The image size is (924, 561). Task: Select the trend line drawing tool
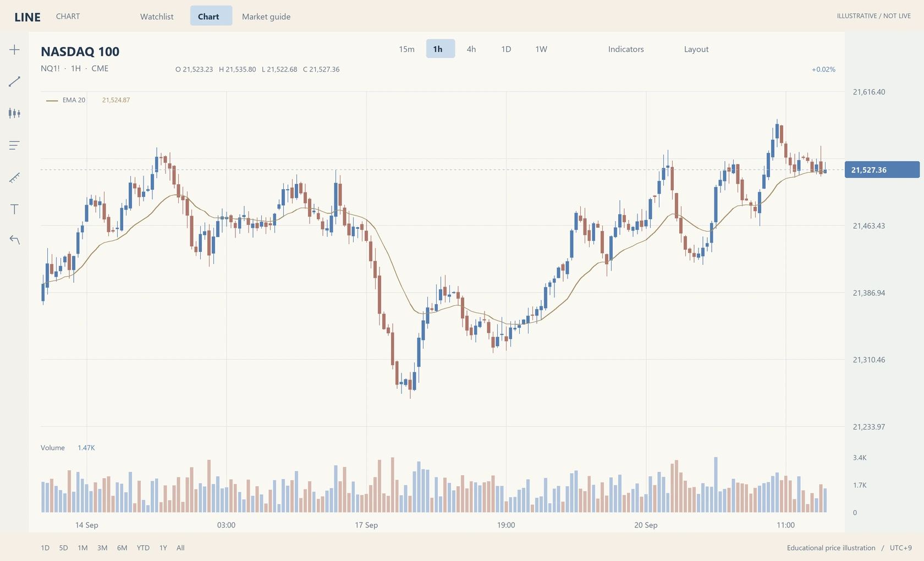(15, 81)
